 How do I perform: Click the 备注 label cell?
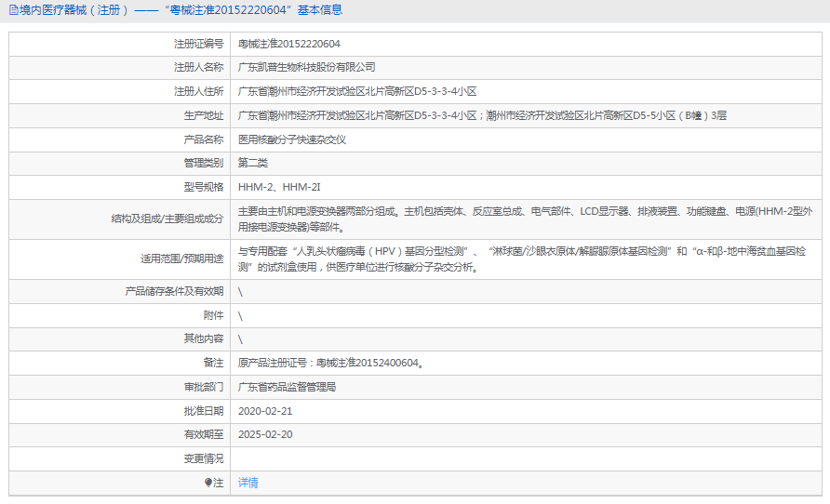click(213, 363)
